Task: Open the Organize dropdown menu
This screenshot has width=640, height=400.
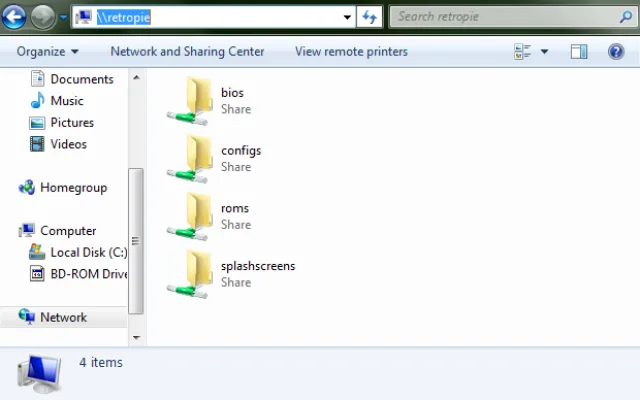Action: [47, 51]
